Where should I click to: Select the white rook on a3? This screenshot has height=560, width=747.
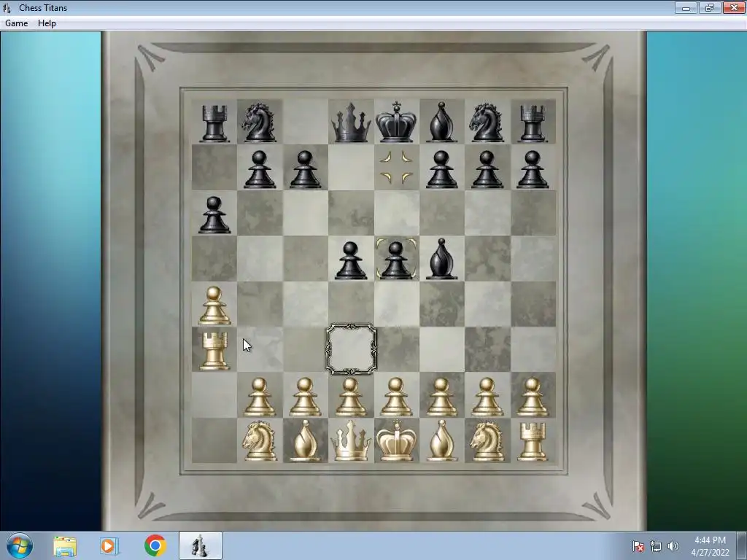click(x=214, y=351)
